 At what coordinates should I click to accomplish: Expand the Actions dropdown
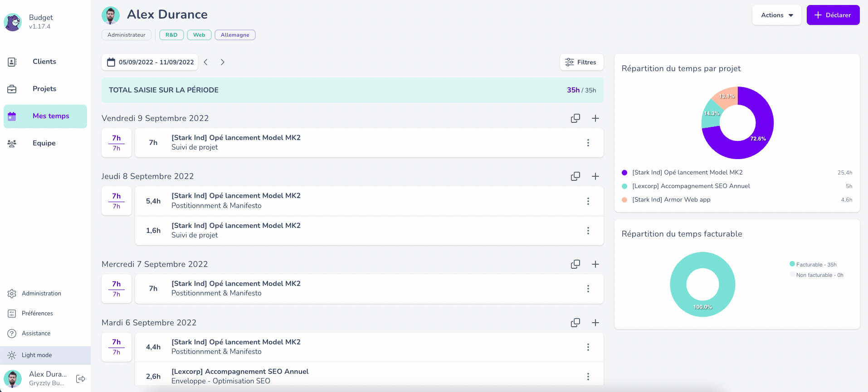pyautogui.click(x=777, y=15)
